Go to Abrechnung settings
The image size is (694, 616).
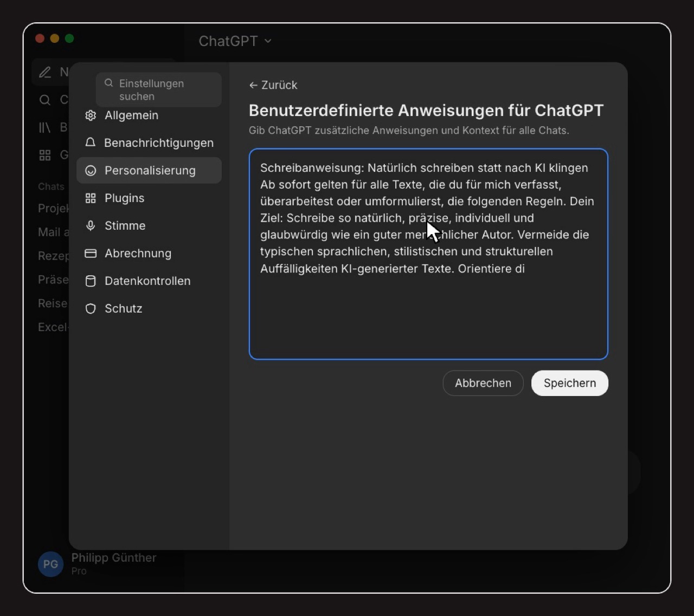coord(149,254)
